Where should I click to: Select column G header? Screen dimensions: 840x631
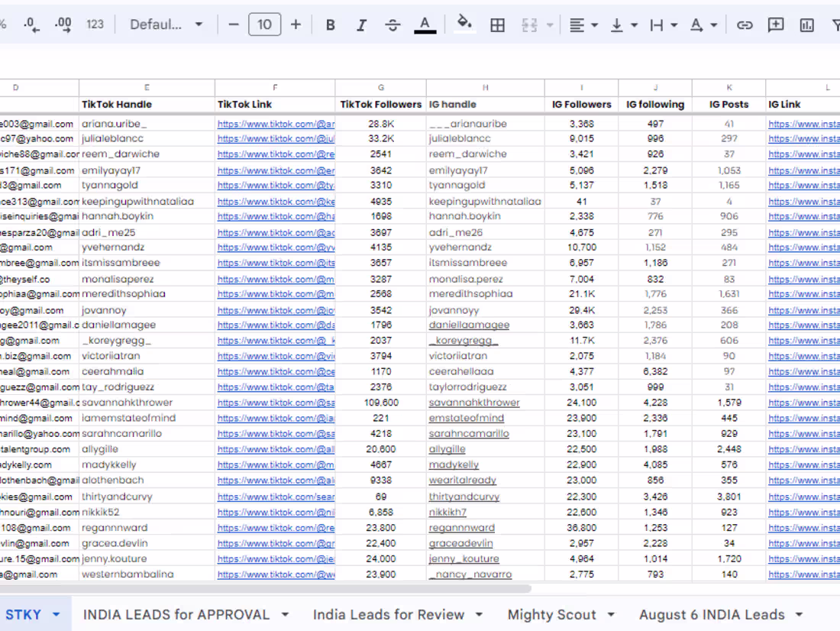381,87
